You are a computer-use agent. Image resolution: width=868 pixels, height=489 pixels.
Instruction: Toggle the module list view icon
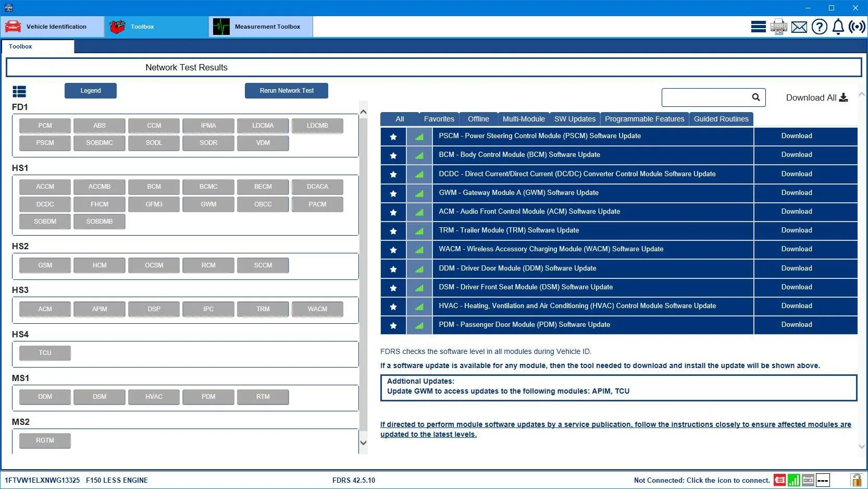(x=19, y=92)
